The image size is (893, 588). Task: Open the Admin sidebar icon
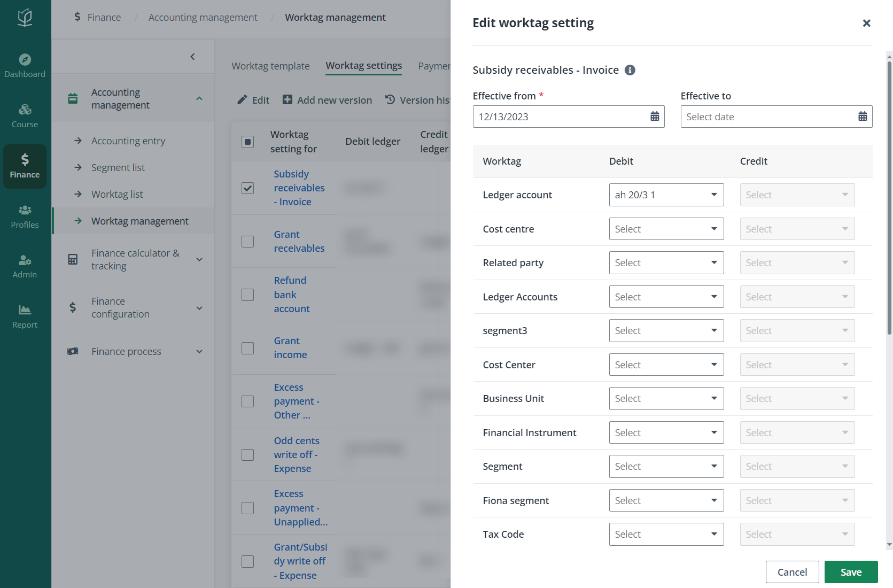(25, 260)
